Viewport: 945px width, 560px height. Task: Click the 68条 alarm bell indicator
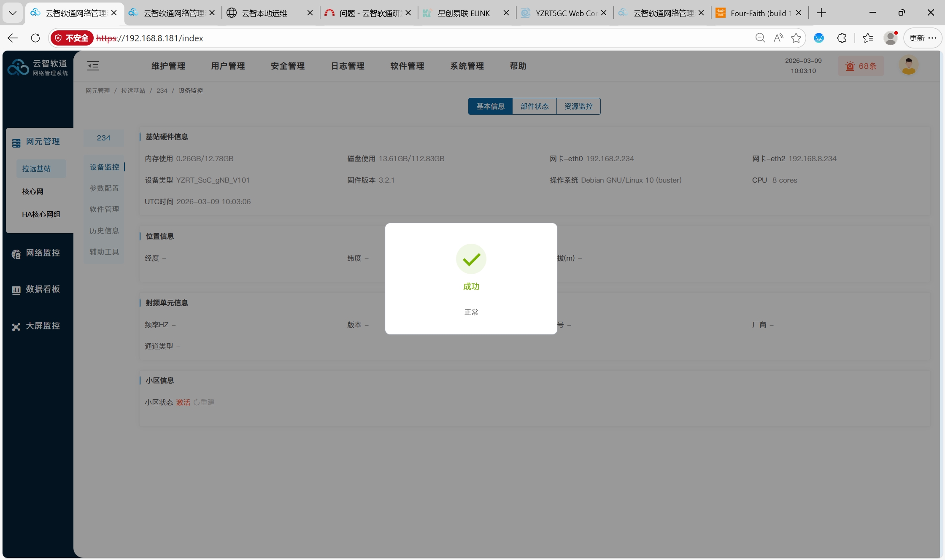tap(861, 66)
